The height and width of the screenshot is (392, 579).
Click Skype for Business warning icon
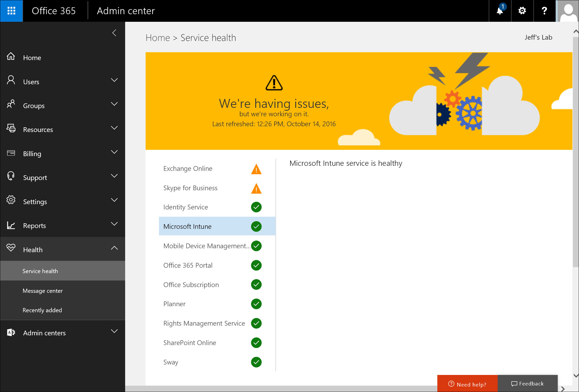[x=256, y=189]
